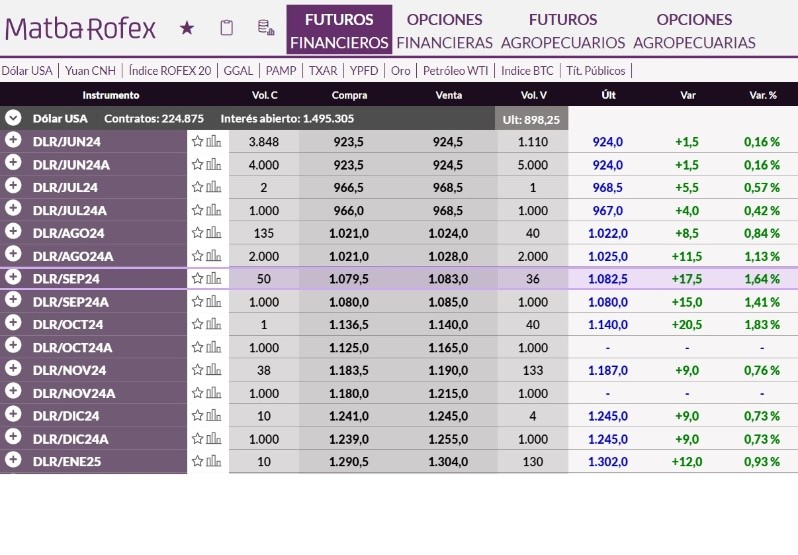Open the Futuros Agropecuarios tab
This screenshot has width=798, height=555.
pyautogui.click(x=562, y=31)
